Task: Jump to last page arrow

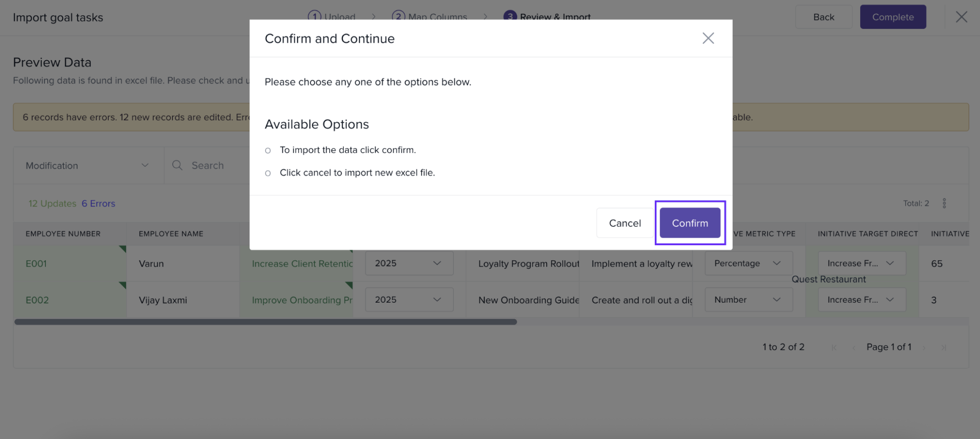Action: click(x=943, y=347)
